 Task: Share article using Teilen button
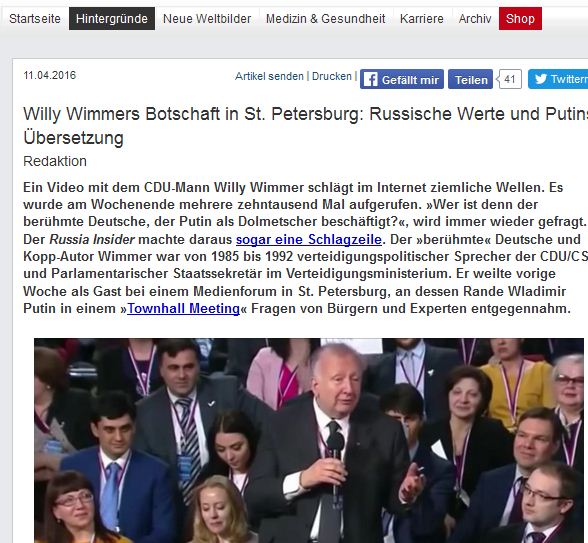pos(471,79)
